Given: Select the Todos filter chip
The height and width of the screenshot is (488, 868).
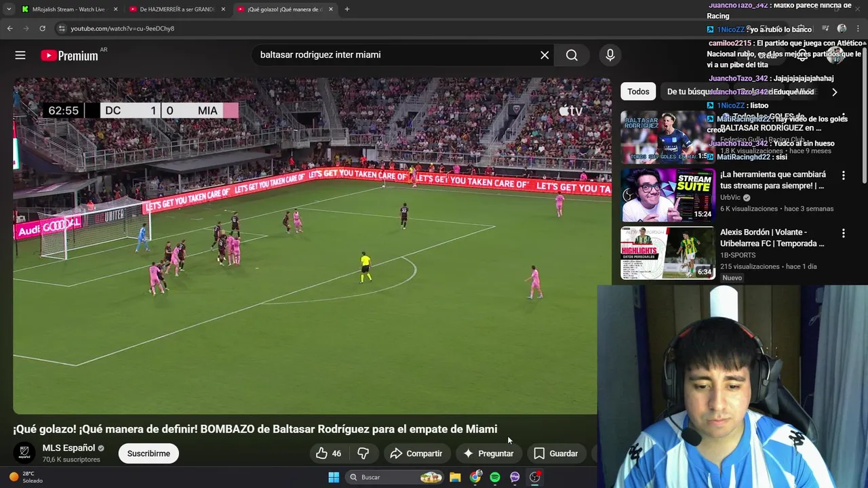Looking at the screenshot, I should 638,91.
